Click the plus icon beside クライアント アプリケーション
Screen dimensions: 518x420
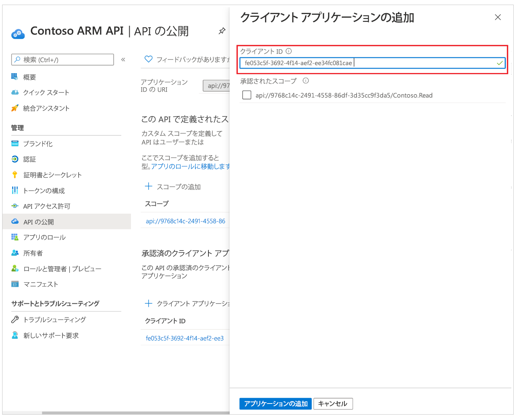coord(149,304)
